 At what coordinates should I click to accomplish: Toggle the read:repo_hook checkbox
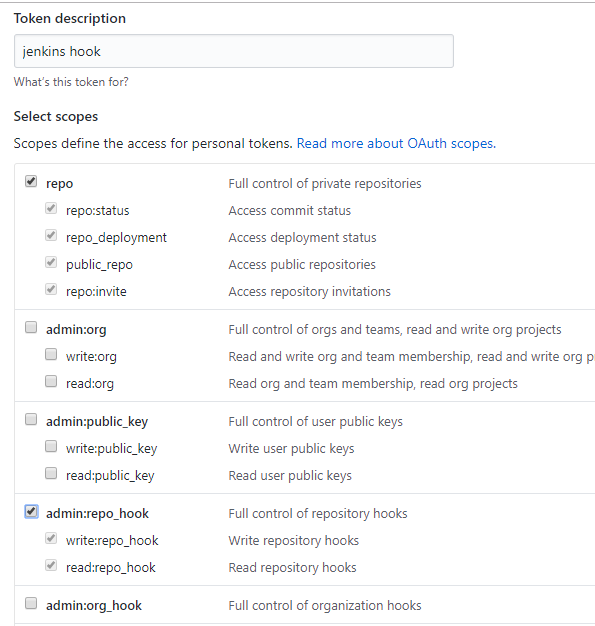point(51,565)
